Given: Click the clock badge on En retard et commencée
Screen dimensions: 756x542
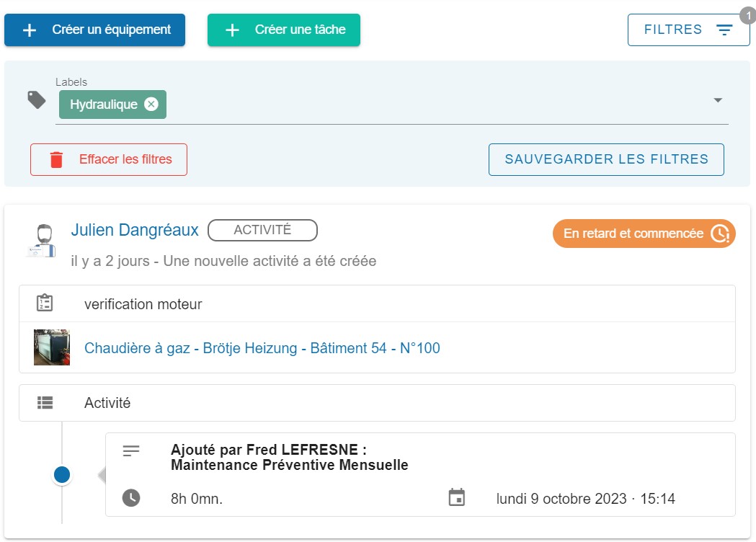Looking at the screenshot, I should [x=721, y=234].
